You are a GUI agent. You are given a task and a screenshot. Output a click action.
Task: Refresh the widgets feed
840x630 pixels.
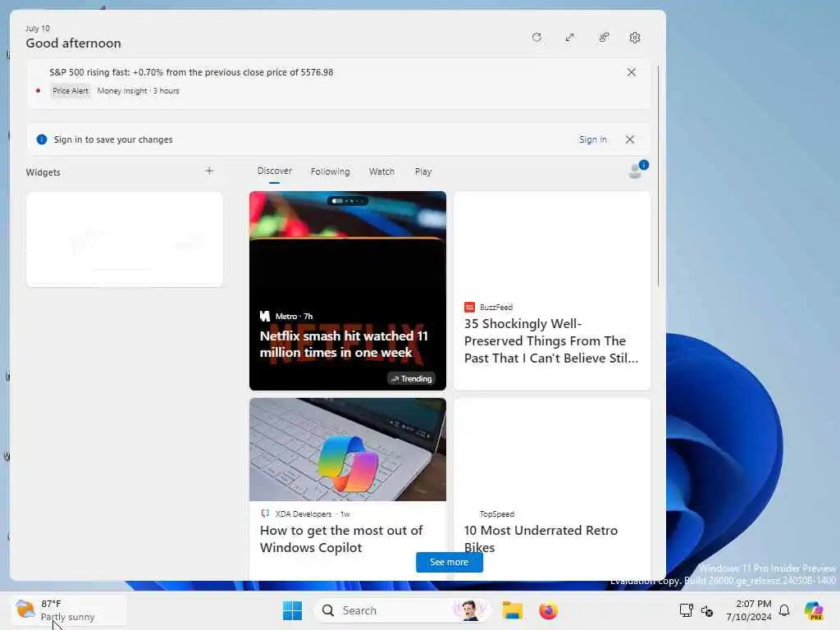(536, 38)
